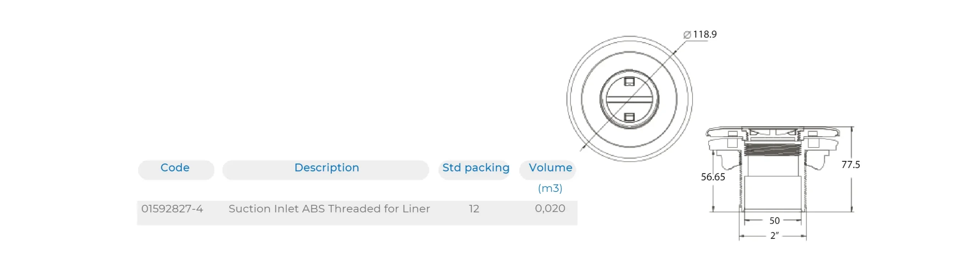The width and height of the screenshot is (980, 279).
Task: Click the 118.9 diameter dimension label
Action: coord(705,34)
